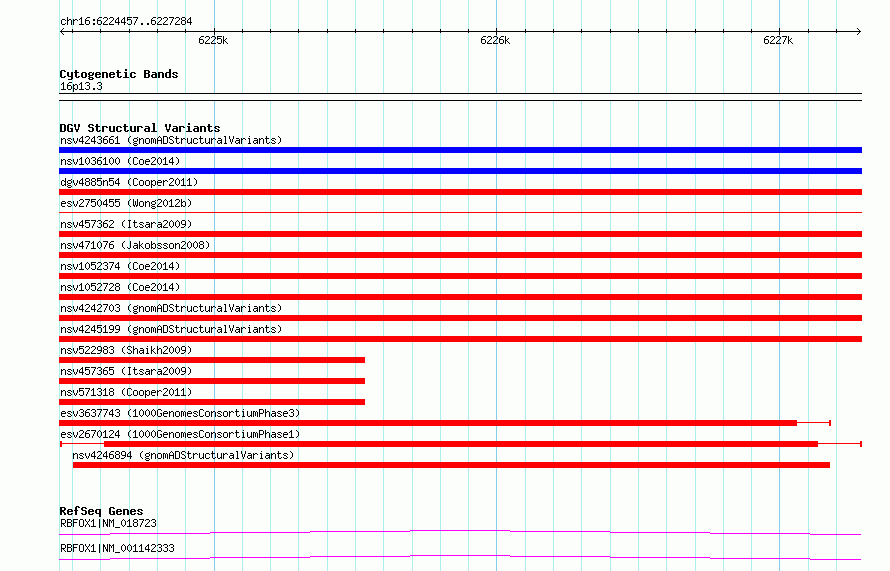Click the red bar under nsv4246894

[451, 465]
